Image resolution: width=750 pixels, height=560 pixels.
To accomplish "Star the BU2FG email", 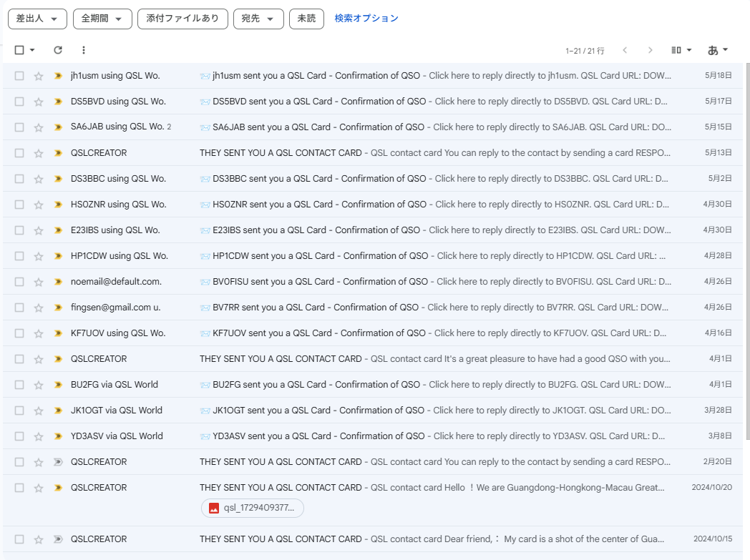I will 39,385.
